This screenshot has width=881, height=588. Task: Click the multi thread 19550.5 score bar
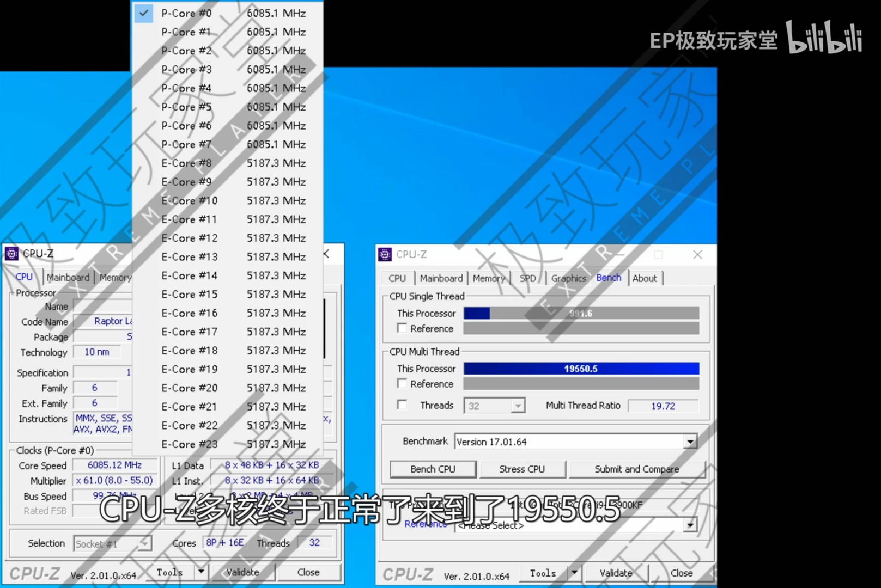click(581, 369)
